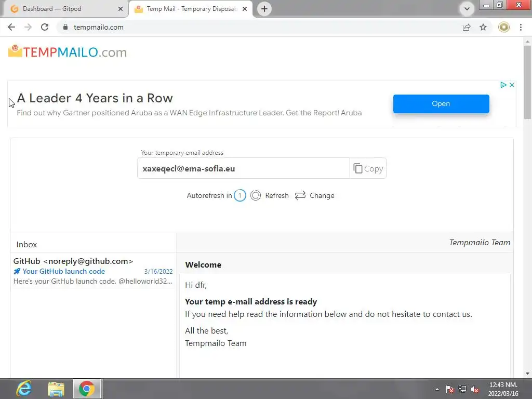Click the GitHub launch code preview text
Image resolution: width=532 pixels, height=399 pixels.
click(92, 281)
